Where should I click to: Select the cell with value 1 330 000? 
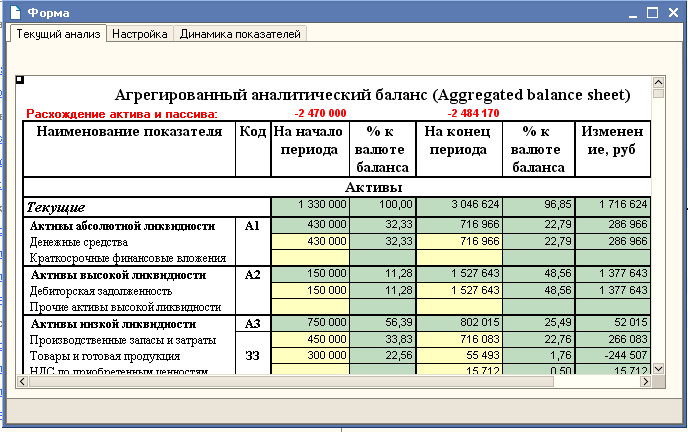point(310,207)
